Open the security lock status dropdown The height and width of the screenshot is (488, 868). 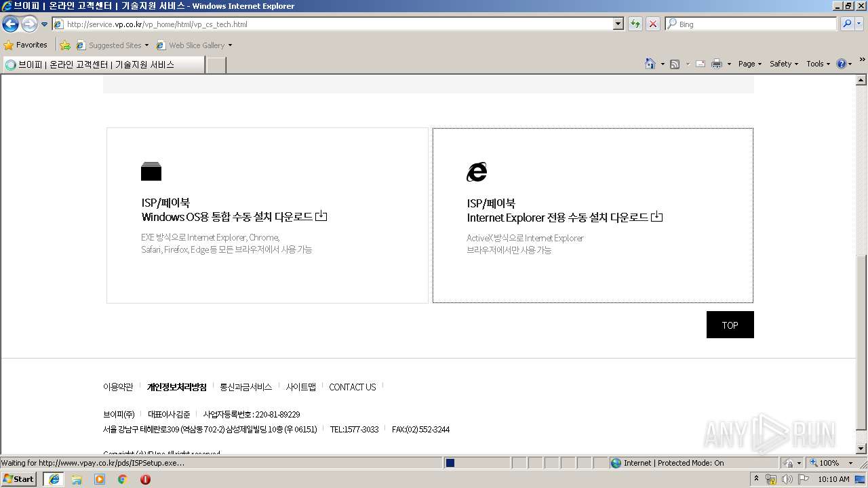[792, 463]
